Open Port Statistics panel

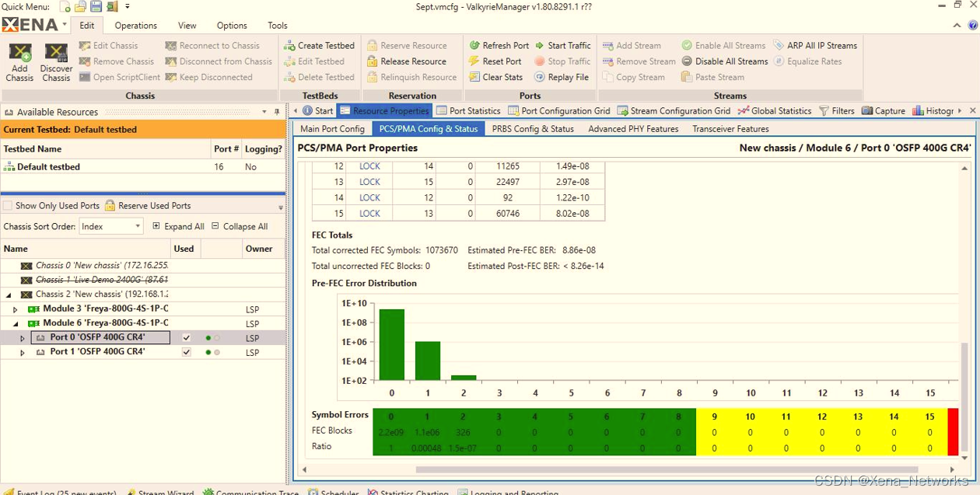[x=468, y=111]
